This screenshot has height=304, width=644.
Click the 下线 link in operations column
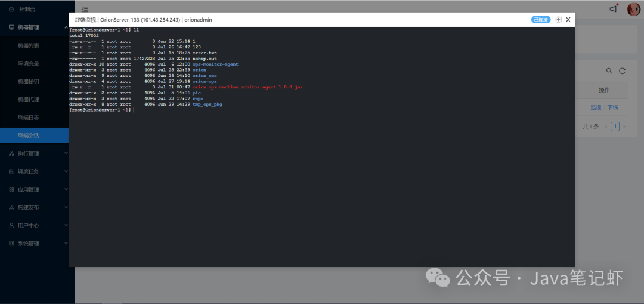tap(613, 108)
